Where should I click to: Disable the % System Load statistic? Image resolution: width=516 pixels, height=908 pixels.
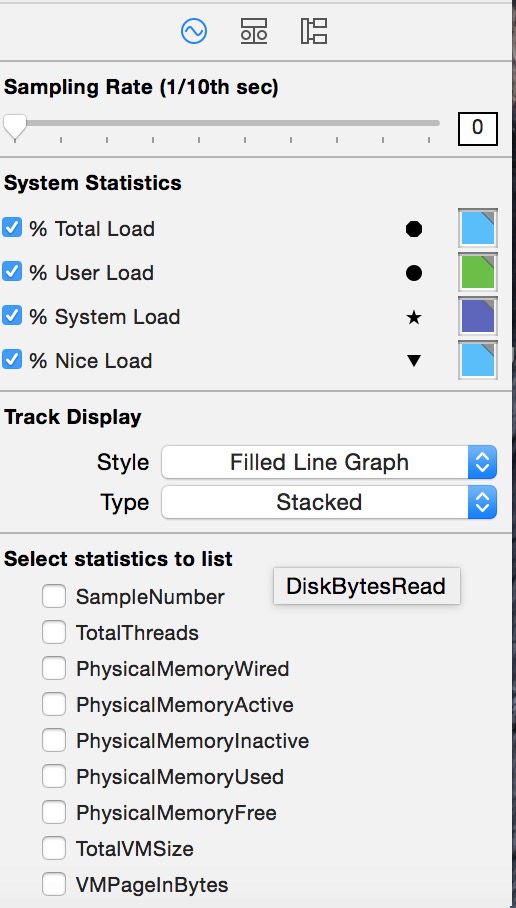[12, 316]
